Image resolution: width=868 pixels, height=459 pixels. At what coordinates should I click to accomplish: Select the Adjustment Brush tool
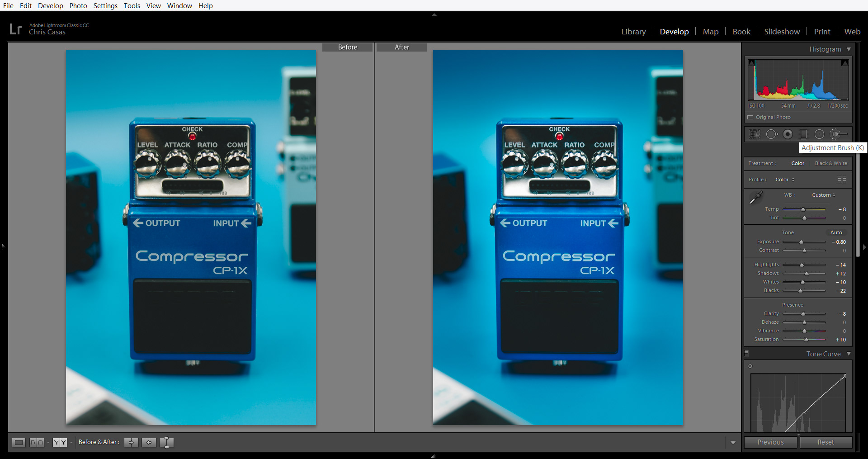(x=840, y=134)
